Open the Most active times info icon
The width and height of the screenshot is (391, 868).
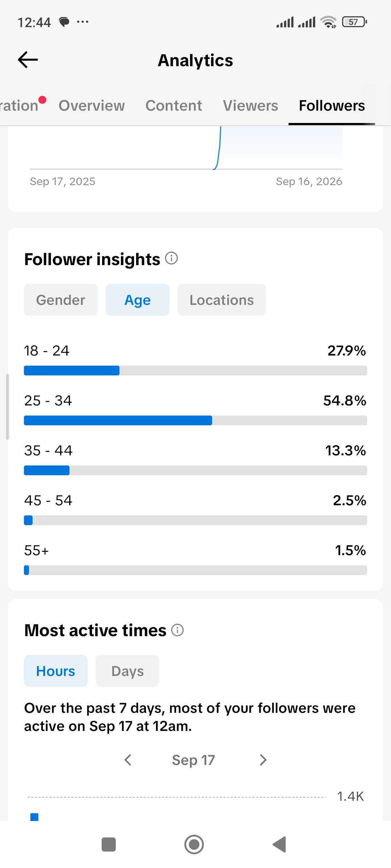[177, 630]
